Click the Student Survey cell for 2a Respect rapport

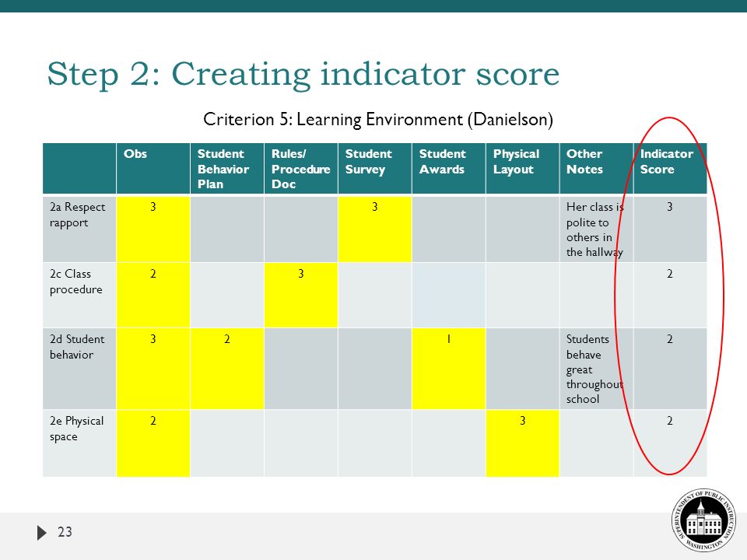coord(374,229)
